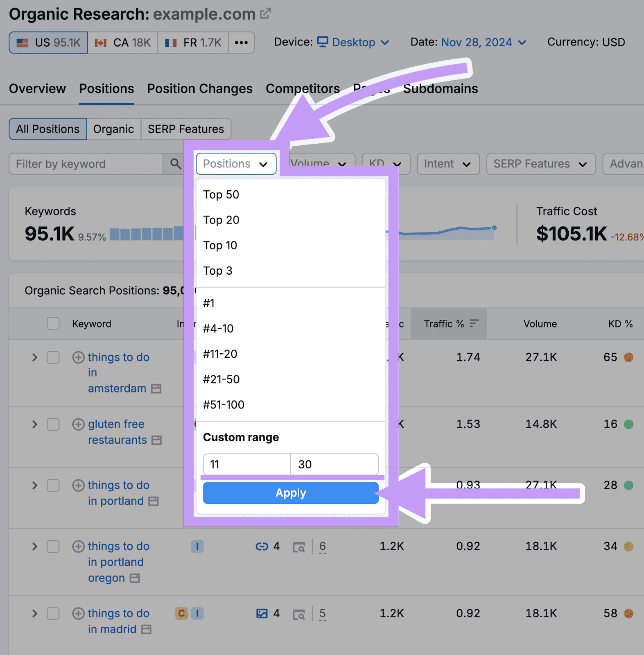Click Informational intent badge in portland oregon row

197,547
